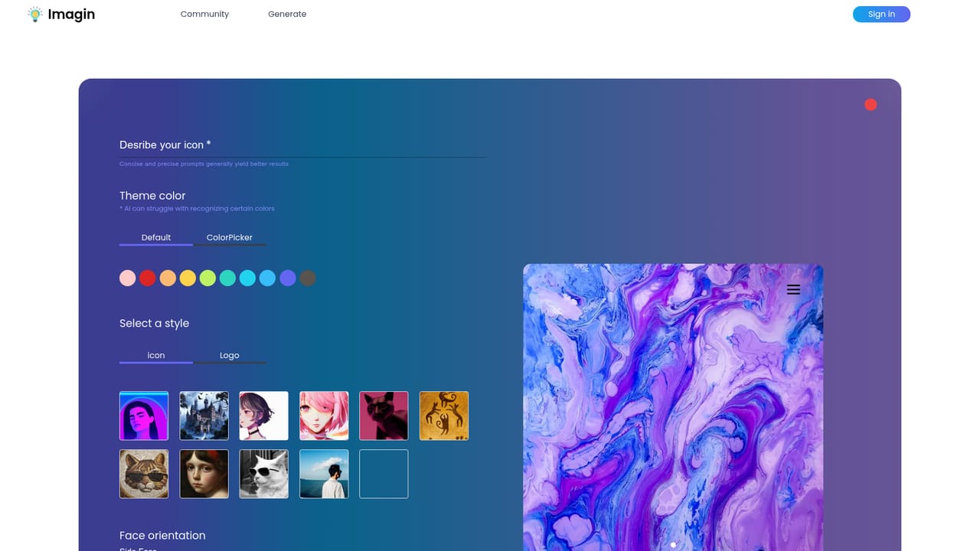Viewport: 980px width, 551px height.
Task: Switch to the Default color tab
Action: pyautogui.click(x=156, y=238)
